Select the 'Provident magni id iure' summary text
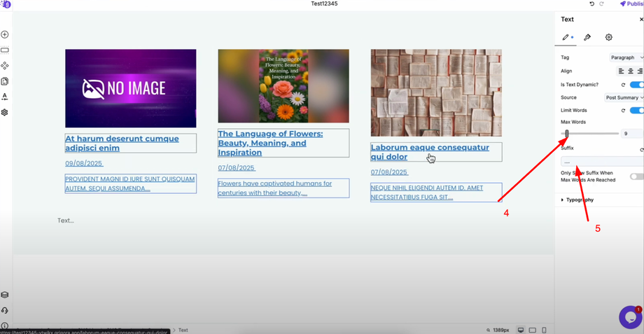This screenshot has height=334, width=644. [131, 183]
